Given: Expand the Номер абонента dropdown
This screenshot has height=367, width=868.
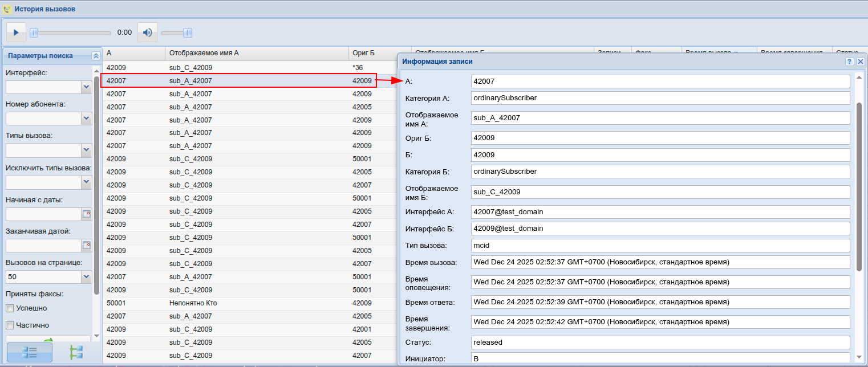Looking at the screenshot, I should click(86, 119).
